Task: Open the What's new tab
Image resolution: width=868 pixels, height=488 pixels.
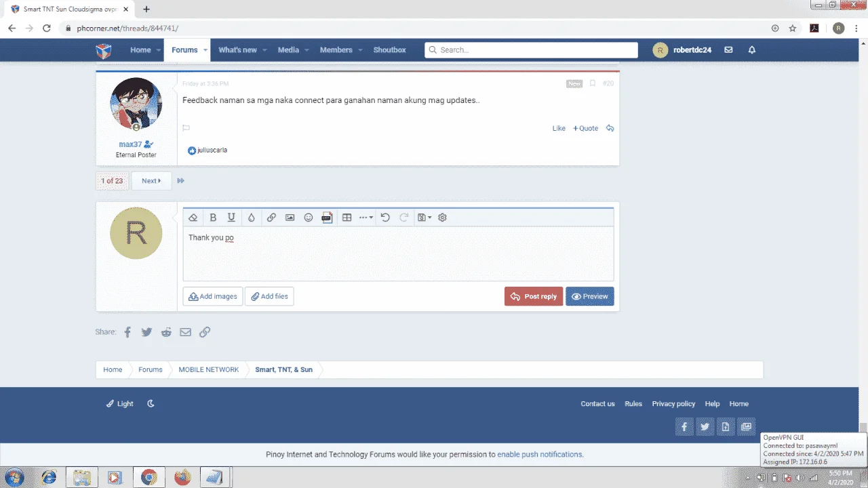Action: coord(237,50)
